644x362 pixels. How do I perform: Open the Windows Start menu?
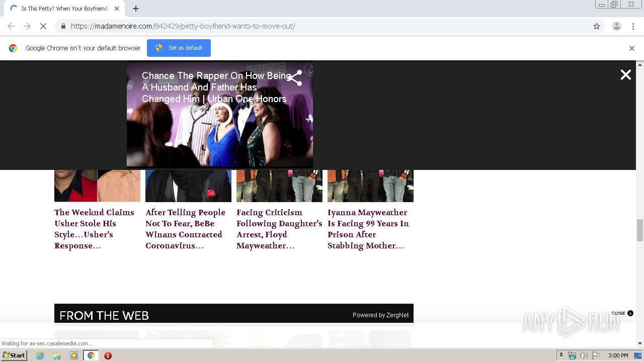[14, 355]
